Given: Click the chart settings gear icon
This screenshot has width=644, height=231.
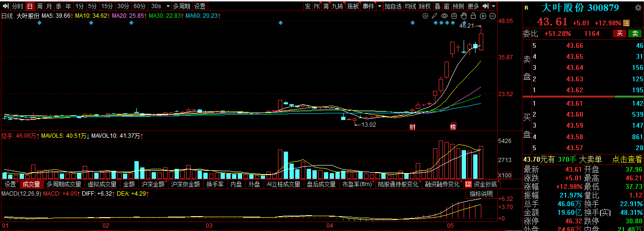Looking at the screenshot, I should point(425,16).
